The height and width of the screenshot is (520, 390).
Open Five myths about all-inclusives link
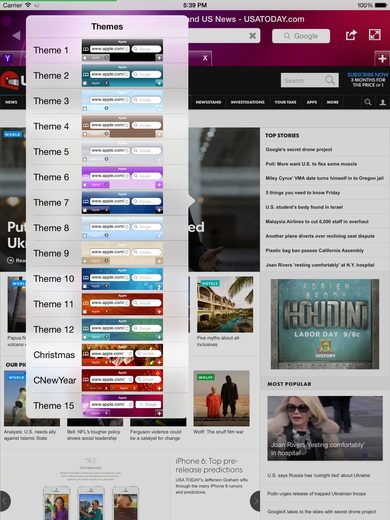pyautogui.click(x=218, y=341)
